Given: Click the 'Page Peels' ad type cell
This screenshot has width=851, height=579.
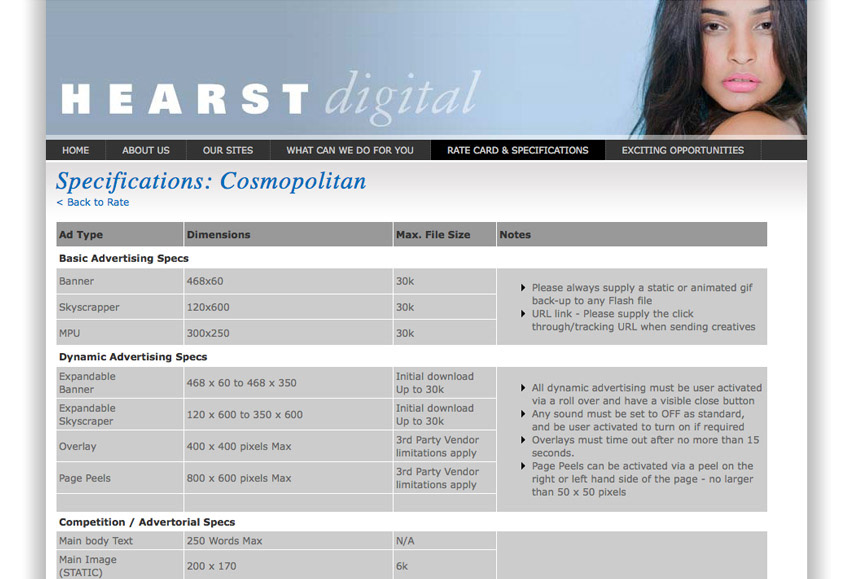Looking at the screenshot, I should tap(119, 478).
